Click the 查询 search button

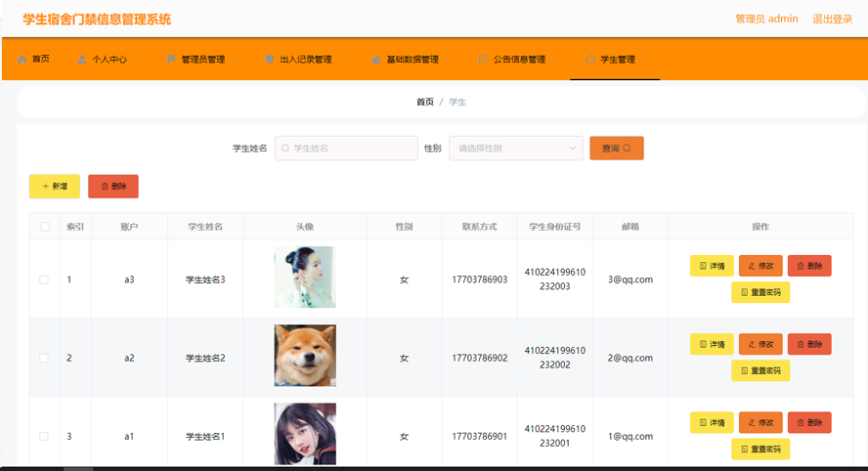point(617,149)
